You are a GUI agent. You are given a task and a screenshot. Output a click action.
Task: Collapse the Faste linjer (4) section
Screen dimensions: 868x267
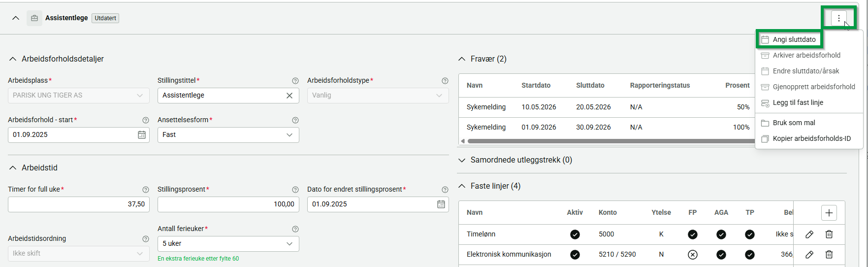tap(462, 186)
